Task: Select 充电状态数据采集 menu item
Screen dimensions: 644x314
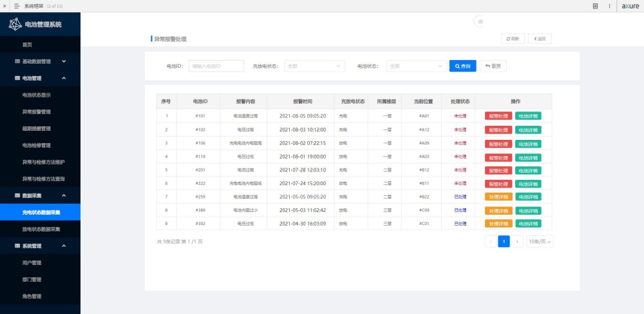Action: coord(40,213)
